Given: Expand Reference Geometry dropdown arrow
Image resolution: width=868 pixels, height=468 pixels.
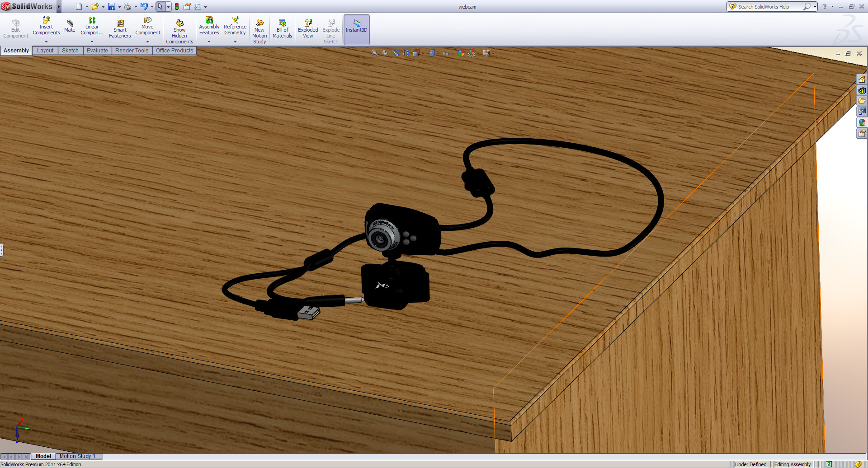Looking at the screenshot, I should (235, 42).
